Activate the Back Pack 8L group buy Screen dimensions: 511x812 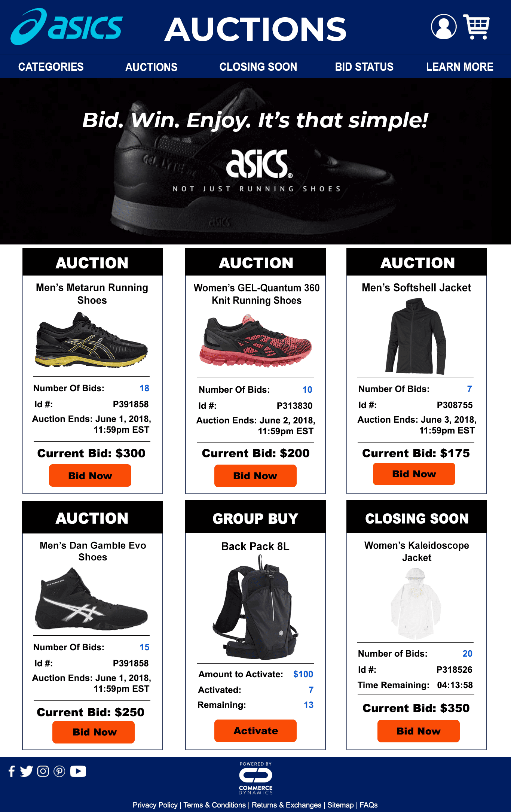255,731
